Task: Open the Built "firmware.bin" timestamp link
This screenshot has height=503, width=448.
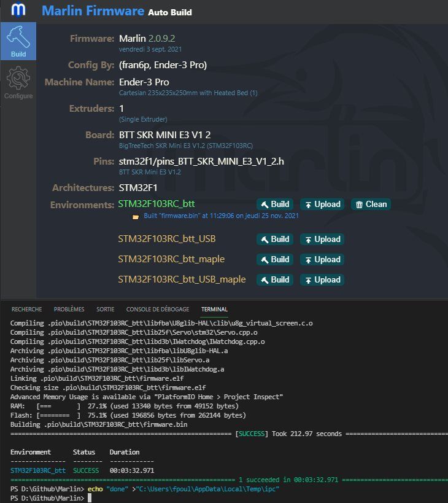Action: [x=221, y=216]
